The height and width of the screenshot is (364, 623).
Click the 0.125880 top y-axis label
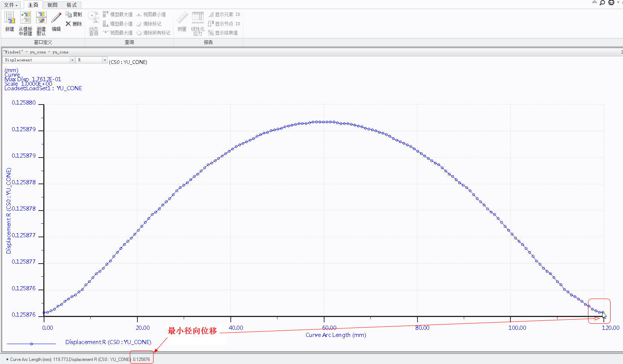coord(24,103)
